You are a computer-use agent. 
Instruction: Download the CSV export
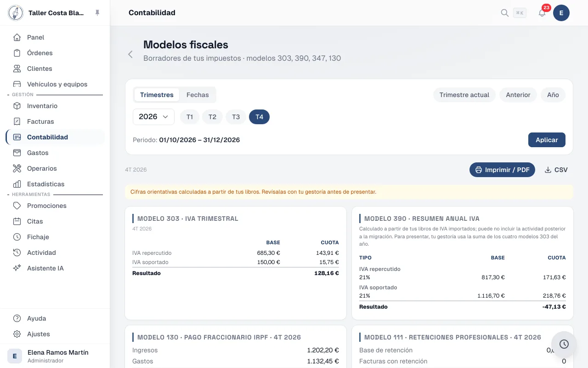[x=556, y=170]
